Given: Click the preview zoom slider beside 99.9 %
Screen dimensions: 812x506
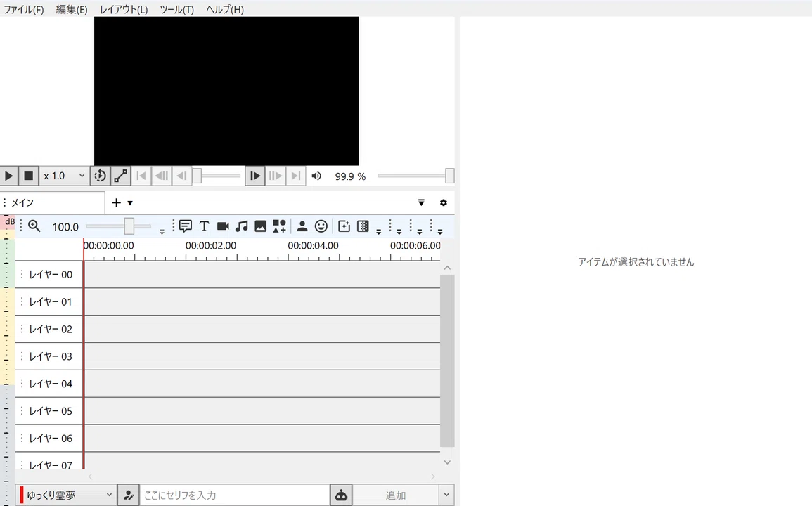Looking at the screenshot, I should pos(415,176).
